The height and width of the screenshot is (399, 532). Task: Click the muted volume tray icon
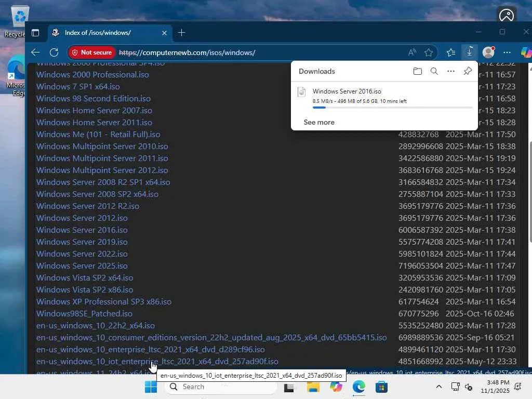[x=469, y=387]
